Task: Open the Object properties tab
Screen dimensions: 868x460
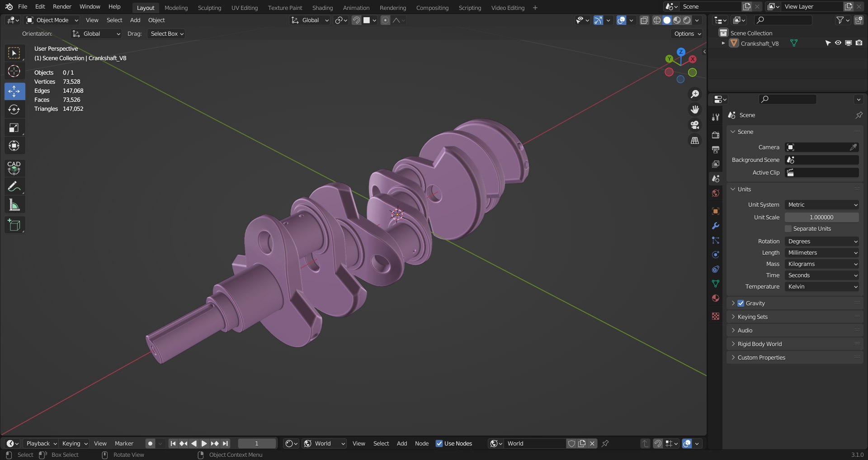Action: click(x=715, y=211)
